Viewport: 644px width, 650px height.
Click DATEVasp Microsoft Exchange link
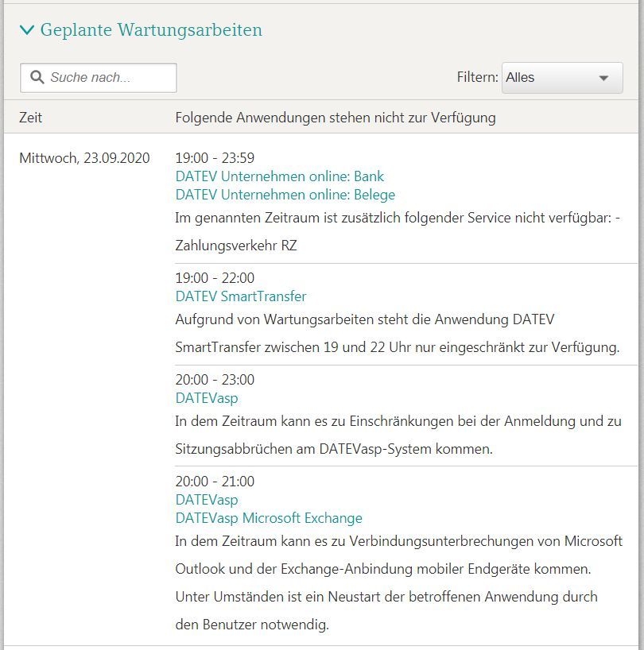[x=267, y=517]
